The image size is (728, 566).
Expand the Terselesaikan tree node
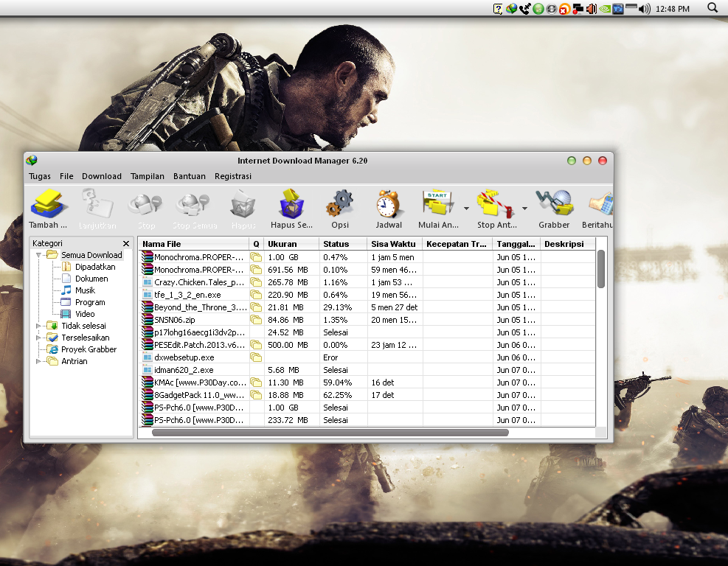pyautogui.click(x=39, y=338)
